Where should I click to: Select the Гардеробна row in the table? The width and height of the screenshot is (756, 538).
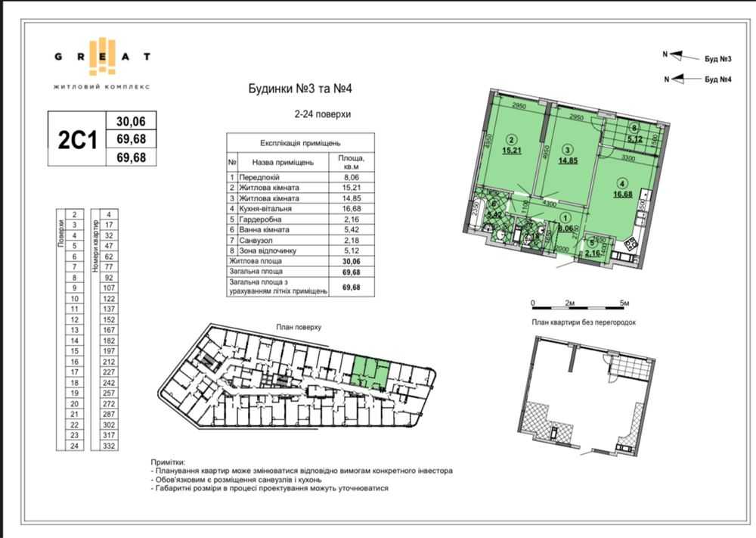[300, 219]
